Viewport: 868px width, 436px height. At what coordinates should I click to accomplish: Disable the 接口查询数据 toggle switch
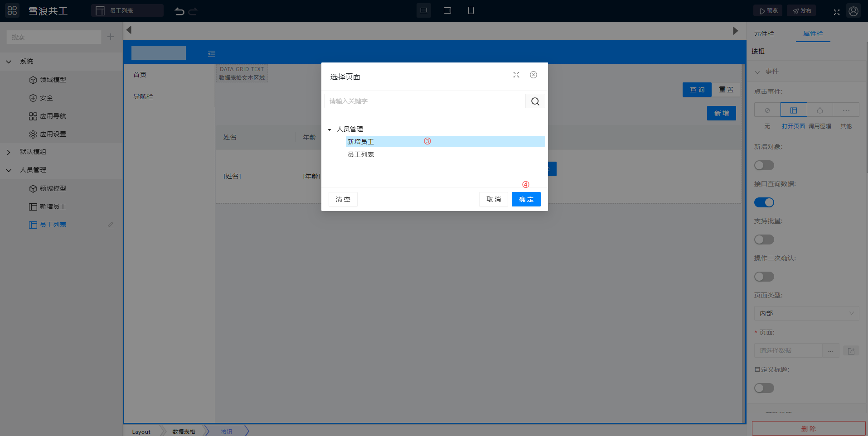click(x=764, y=203)
